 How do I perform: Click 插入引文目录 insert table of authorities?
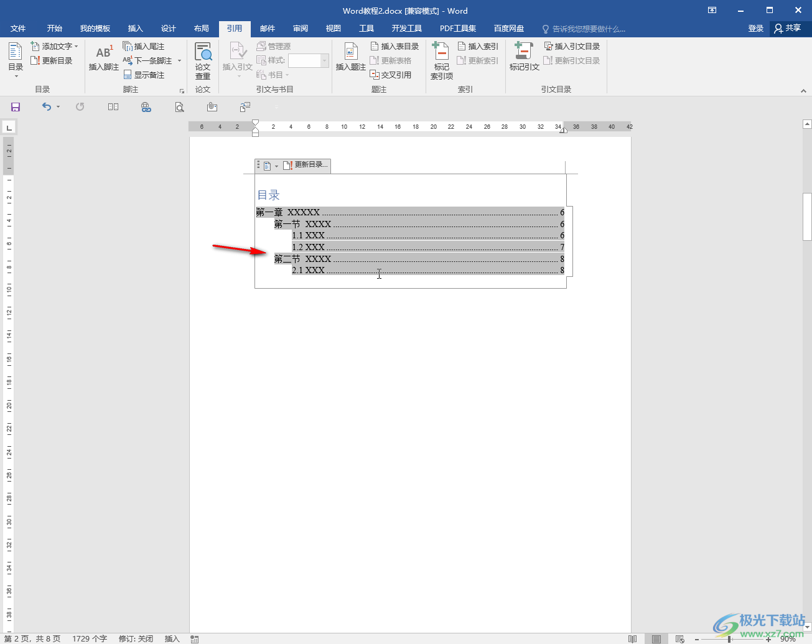click(572, 46)
